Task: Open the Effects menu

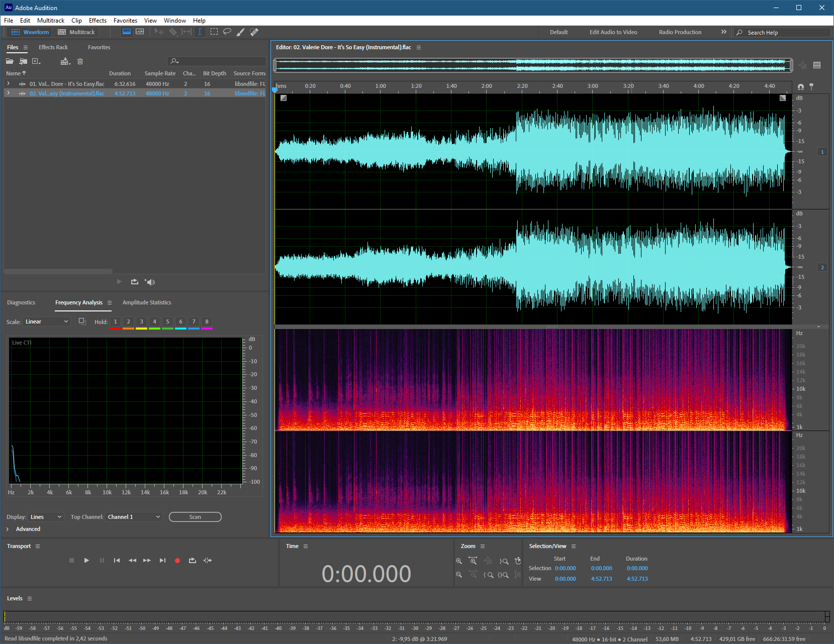Action: click(x=98, y=21)
